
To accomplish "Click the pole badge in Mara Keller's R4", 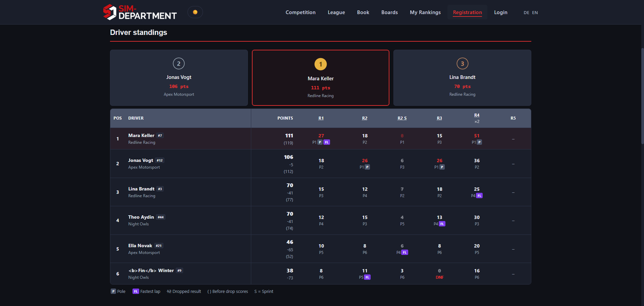I will (x=480, y=142).
